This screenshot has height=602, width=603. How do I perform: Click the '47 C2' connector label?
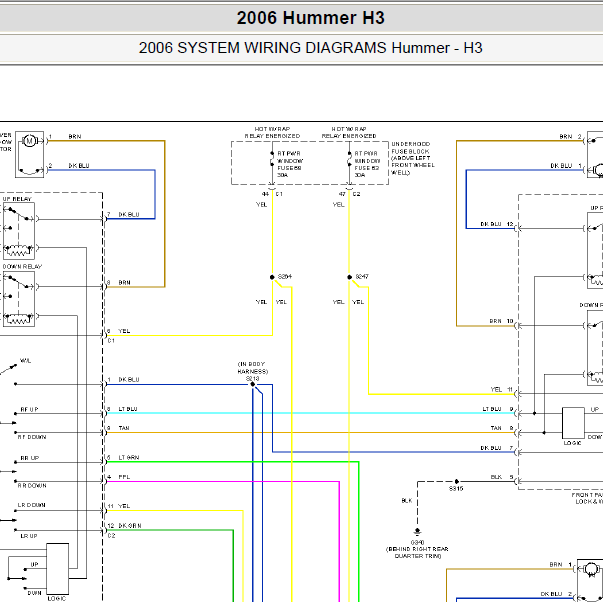tap(350, 194)
